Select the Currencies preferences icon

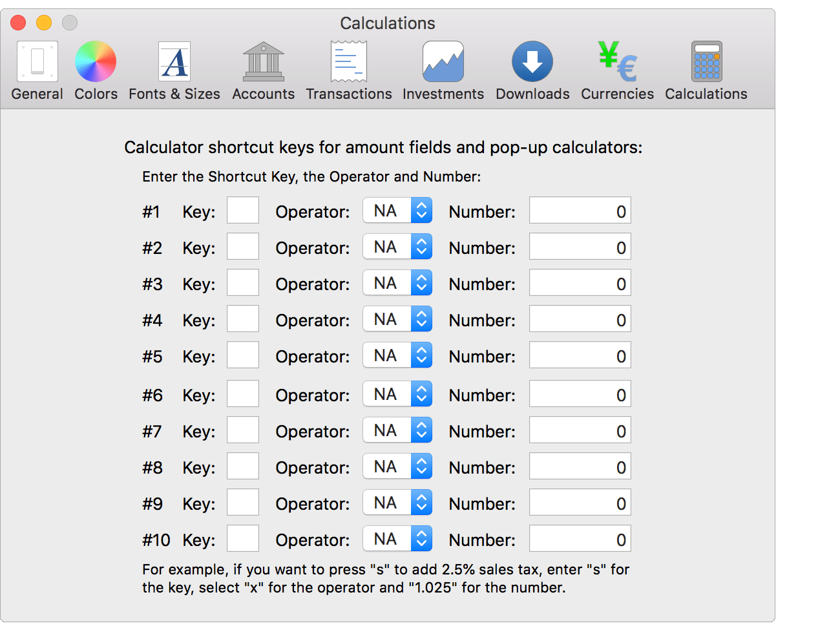(617, 68)
